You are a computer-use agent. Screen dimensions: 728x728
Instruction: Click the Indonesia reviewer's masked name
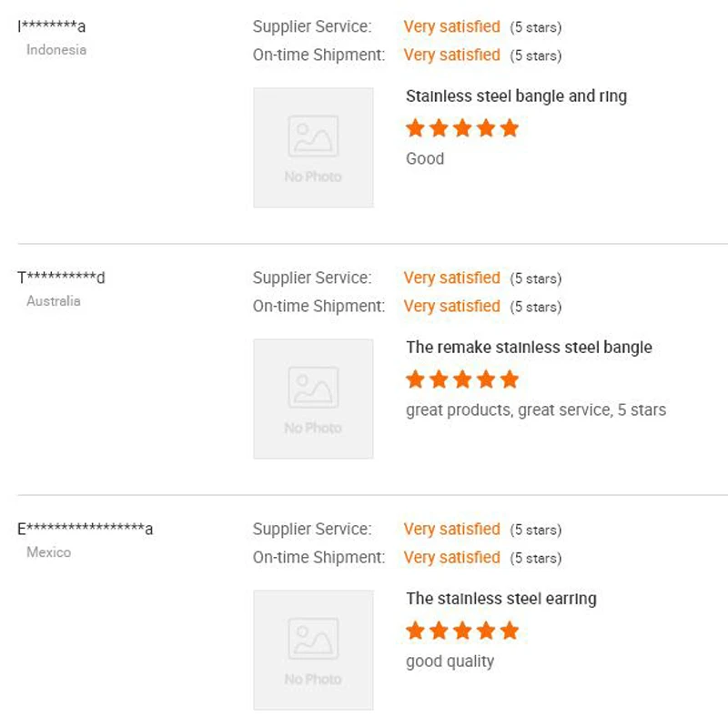[52, 27]
